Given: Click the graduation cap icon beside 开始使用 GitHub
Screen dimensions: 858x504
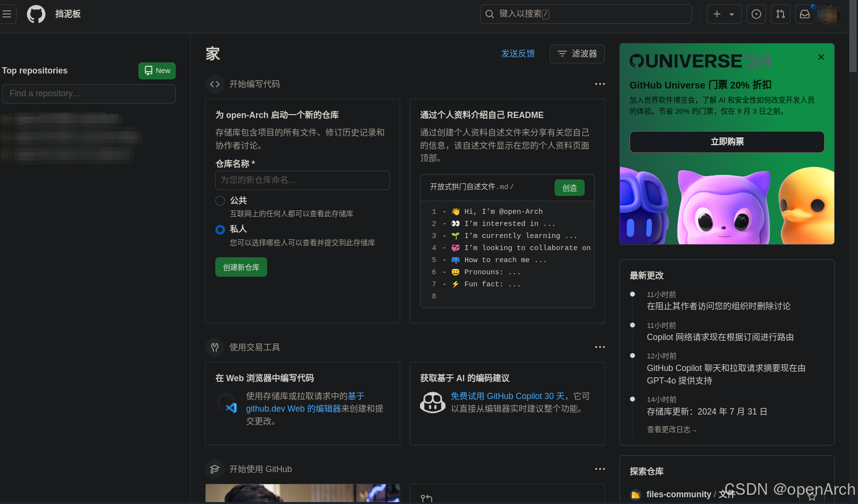Looking at the screenshot, I should click(215, 469).
